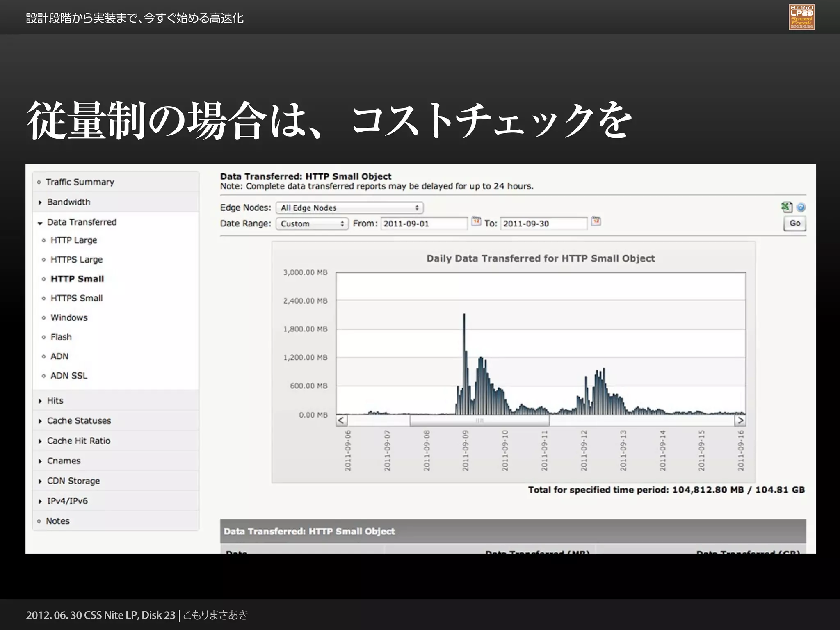The height and width of the screenshot is (630, 840).
Task: Expand the Bandwidth section
Action: click(116, 202)
